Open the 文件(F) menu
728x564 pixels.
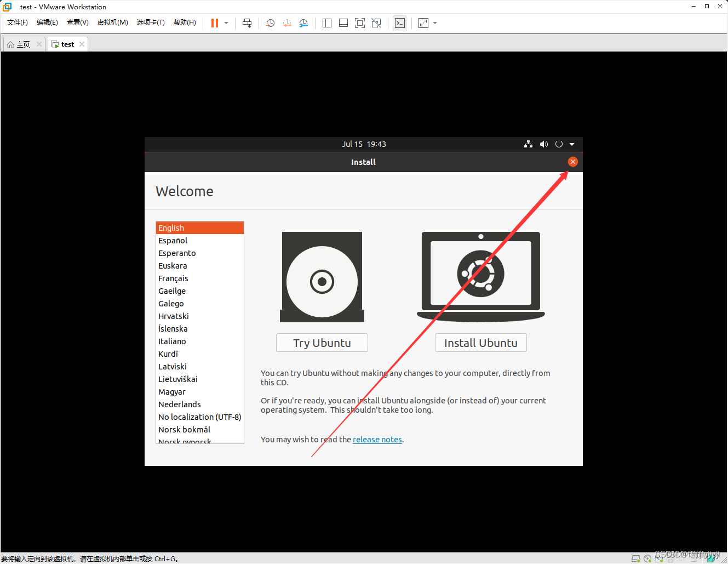(x=18, y=22)
